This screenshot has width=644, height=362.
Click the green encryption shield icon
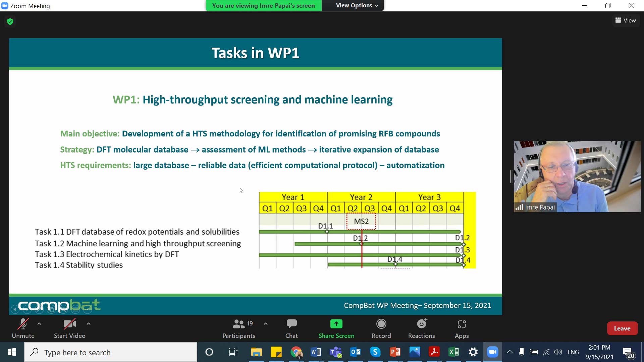(10, 21)
